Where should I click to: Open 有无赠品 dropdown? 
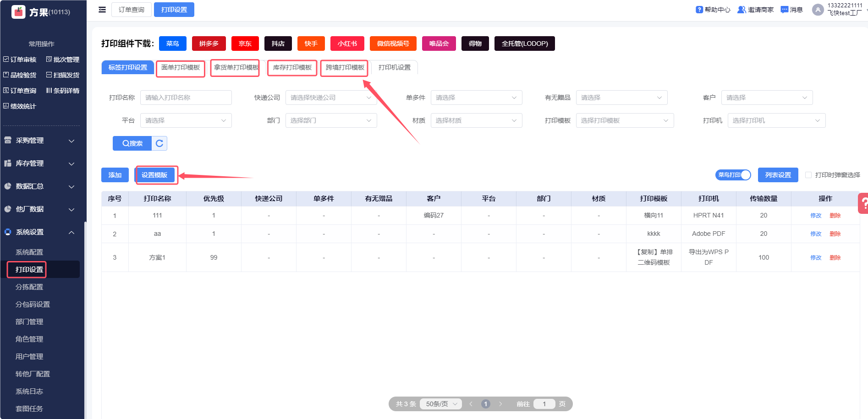point(621,98)
